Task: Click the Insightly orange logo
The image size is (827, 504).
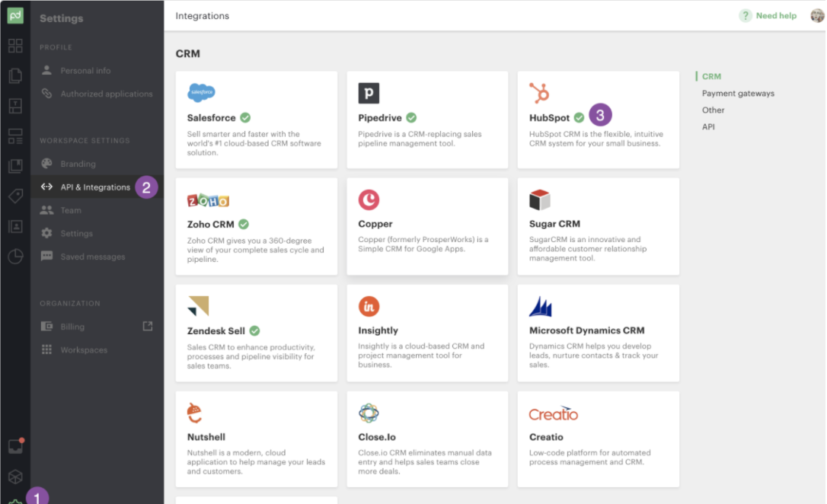Action: pyautogui.click(x=369, y=306)
